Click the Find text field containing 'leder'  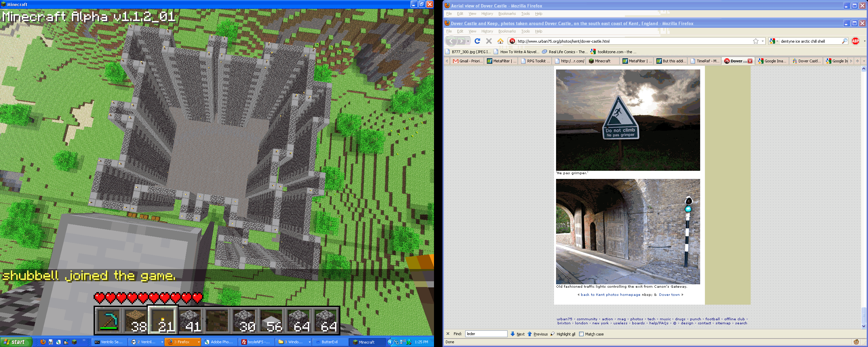click(486, 334)
